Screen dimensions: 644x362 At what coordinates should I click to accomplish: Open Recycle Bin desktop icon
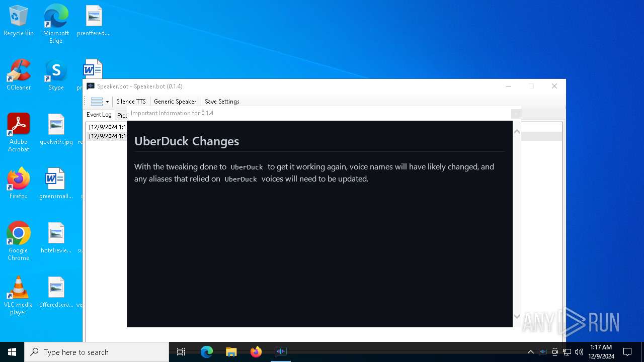[x=19, y=21]
